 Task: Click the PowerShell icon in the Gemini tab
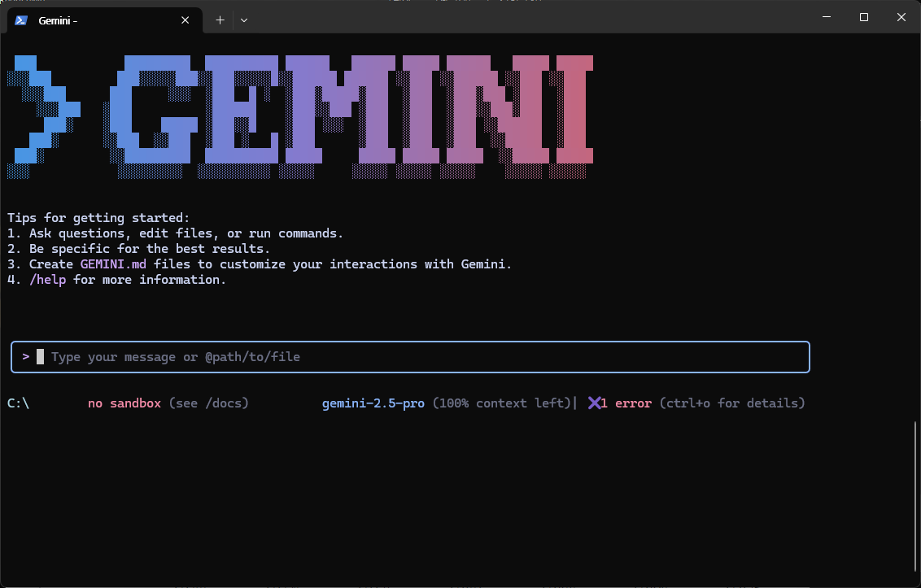21,20
